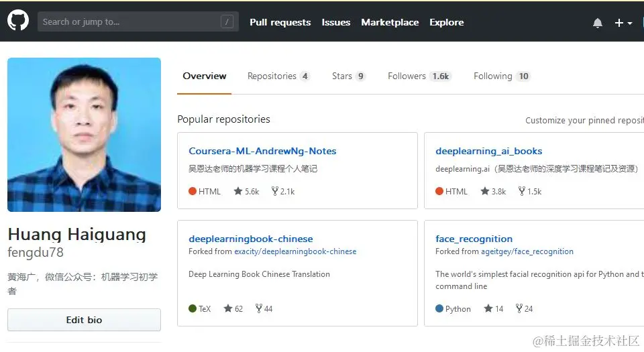
Task: Open the Explore page
Action: [447, 22]
